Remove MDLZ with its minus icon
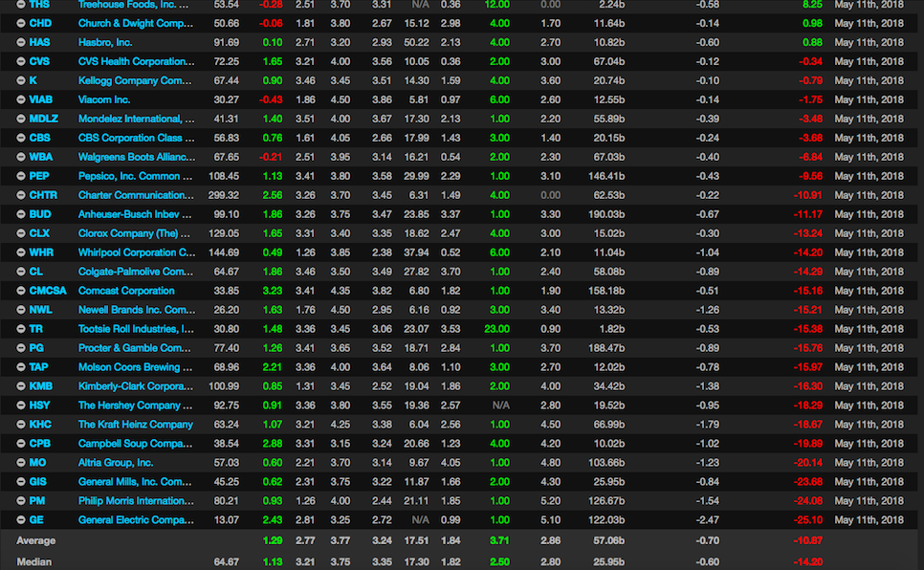The height and width of the screenshot is (570, 924). [21, 119]
